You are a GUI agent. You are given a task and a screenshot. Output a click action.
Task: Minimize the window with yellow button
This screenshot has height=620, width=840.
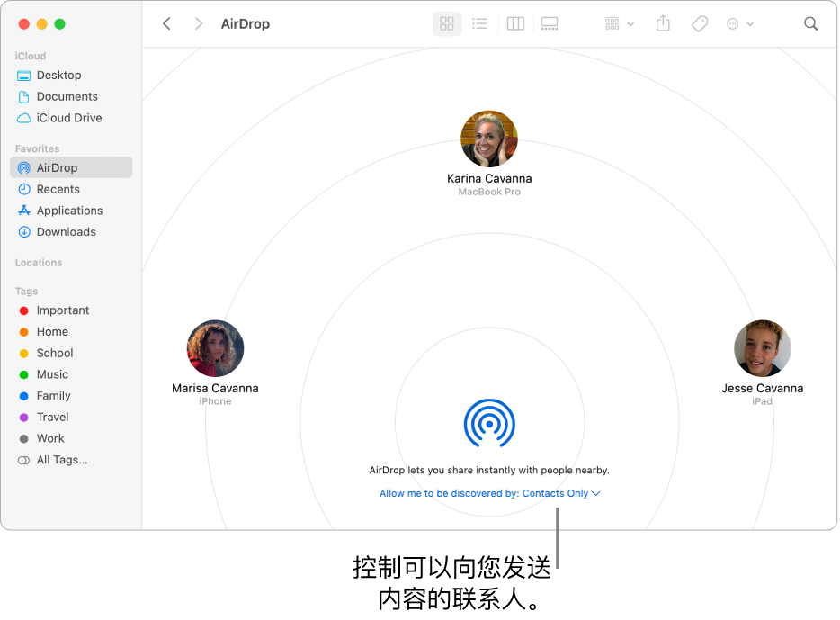coord(41,24)
